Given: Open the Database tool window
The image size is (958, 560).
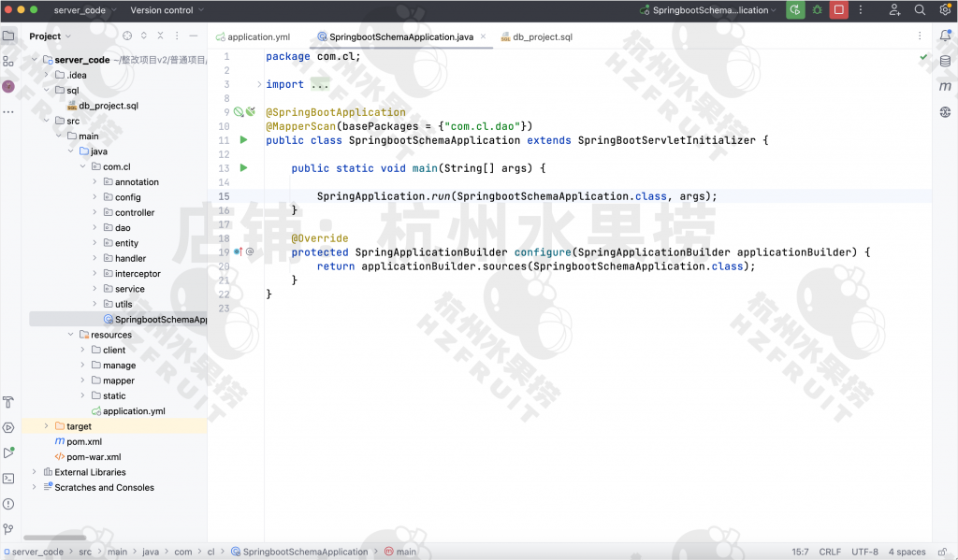Looking at the screenshot, I should point(945,61).
